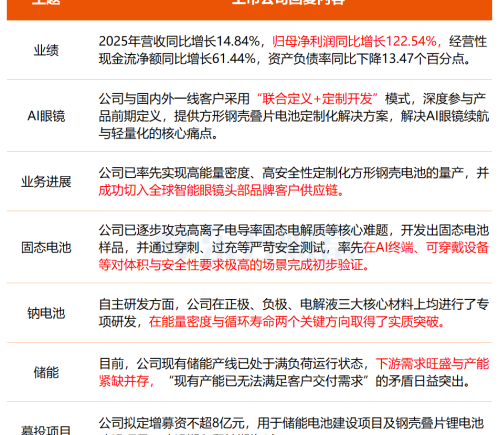Viewport: 499px width, 435px height.
Task: Click text 现金流净额同比增长61.44%
Action: 177,59
